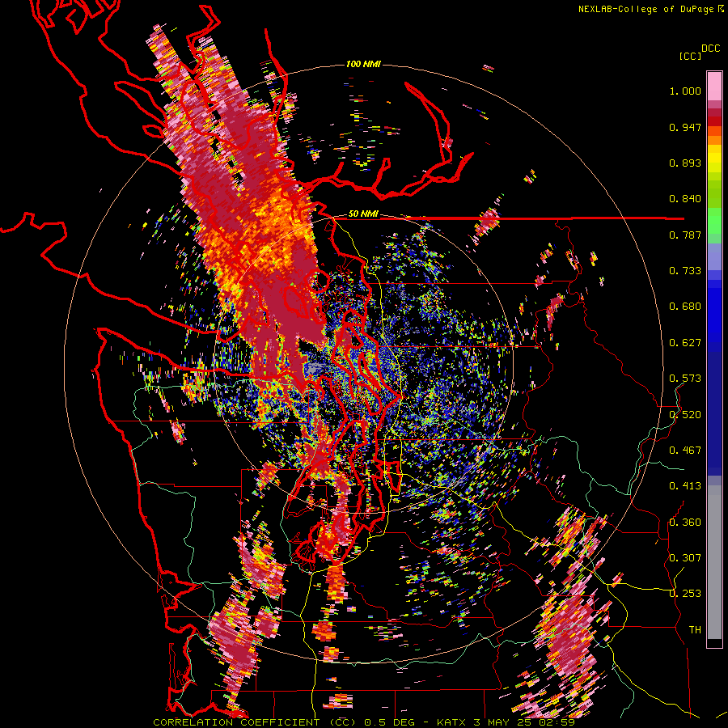The image size is (728, 728).
Task: Click the 0.733 scale value
Action: pos(685,271)
